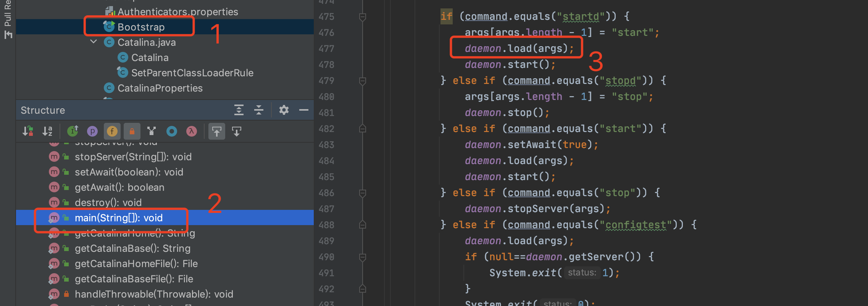The height and width of the screenshot is (306, 868).
Task: Open Authenticators.properties file
Action: pos(177,12)
